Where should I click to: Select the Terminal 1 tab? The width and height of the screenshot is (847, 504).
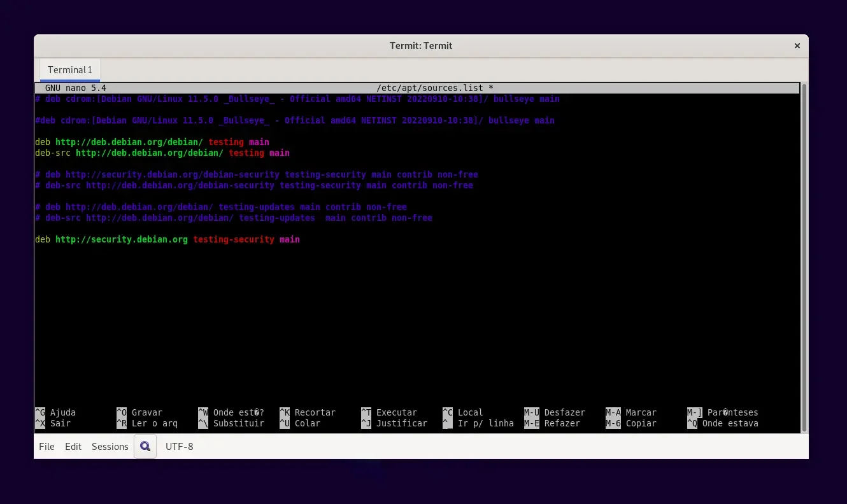click(x=70, y=70)
